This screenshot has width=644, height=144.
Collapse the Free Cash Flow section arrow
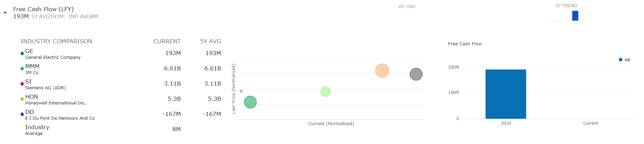click(x=5, y=13)
